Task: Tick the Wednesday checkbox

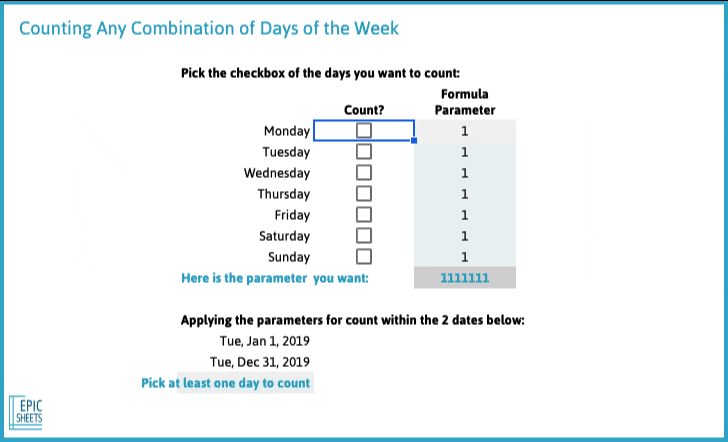Action: (364, 172)
